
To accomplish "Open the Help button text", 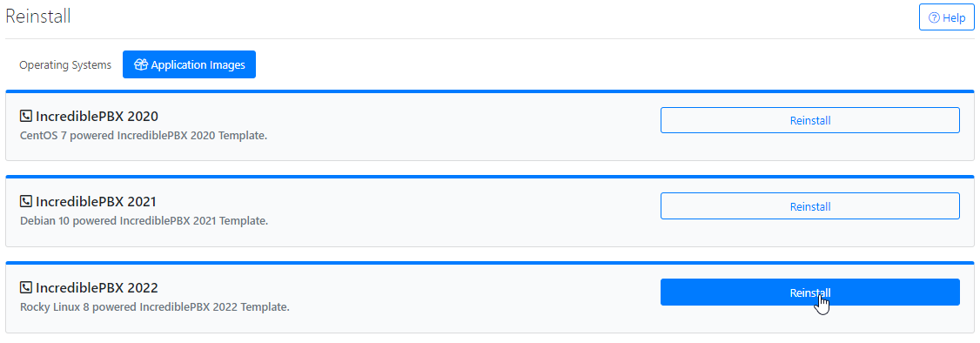I will coord(954,17).
